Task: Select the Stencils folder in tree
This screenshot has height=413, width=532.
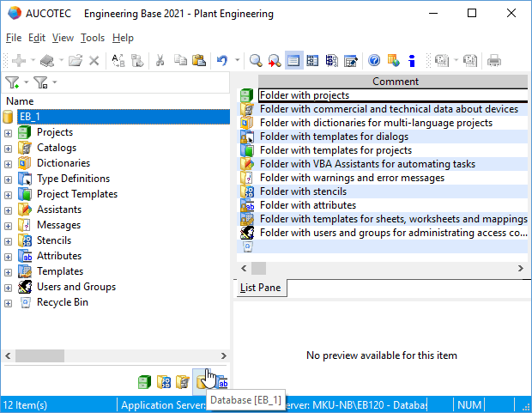Action: coord(53,240)
